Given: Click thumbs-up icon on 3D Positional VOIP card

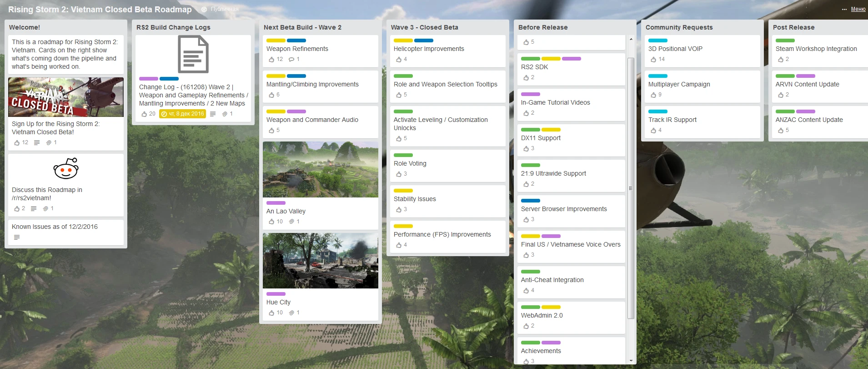Looking at the screenshot, I should point(653,59).
